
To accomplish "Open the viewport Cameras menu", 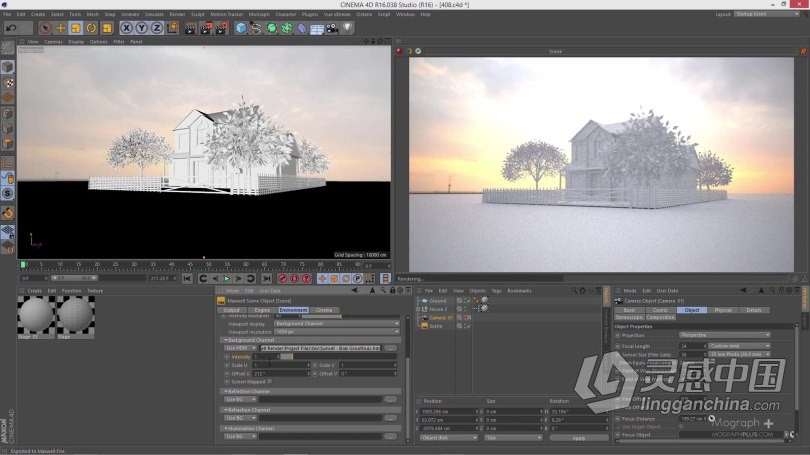I will tap(53, 42).
